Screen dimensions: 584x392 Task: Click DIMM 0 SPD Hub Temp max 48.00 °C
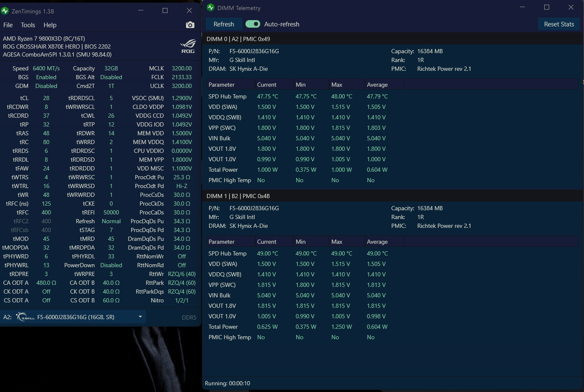point(341,96)
